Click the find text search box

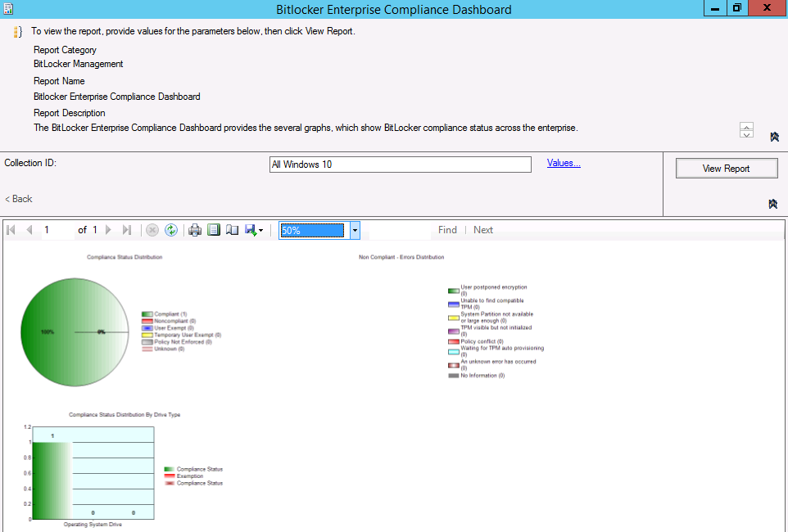(x=400, y=230)
